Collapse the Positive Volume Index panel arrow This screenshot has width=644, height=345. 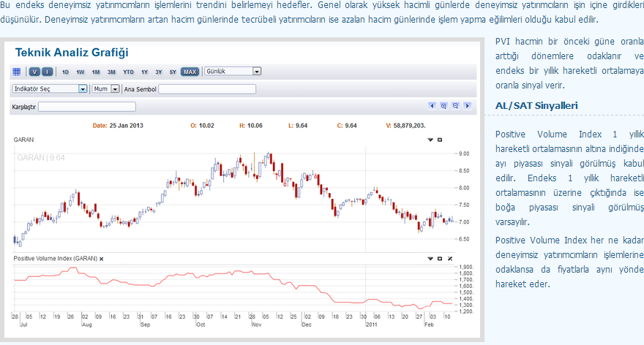[x=430, y=259]
